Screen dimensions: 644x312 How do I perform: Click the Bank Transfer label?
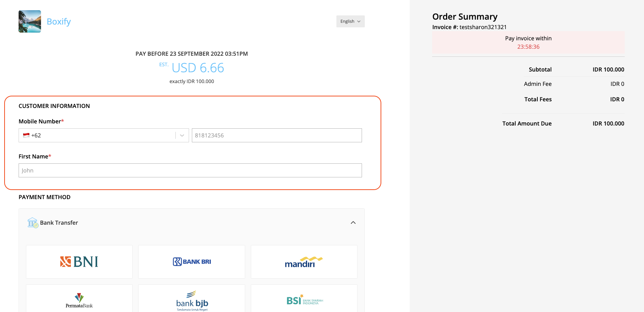point(59,223)
